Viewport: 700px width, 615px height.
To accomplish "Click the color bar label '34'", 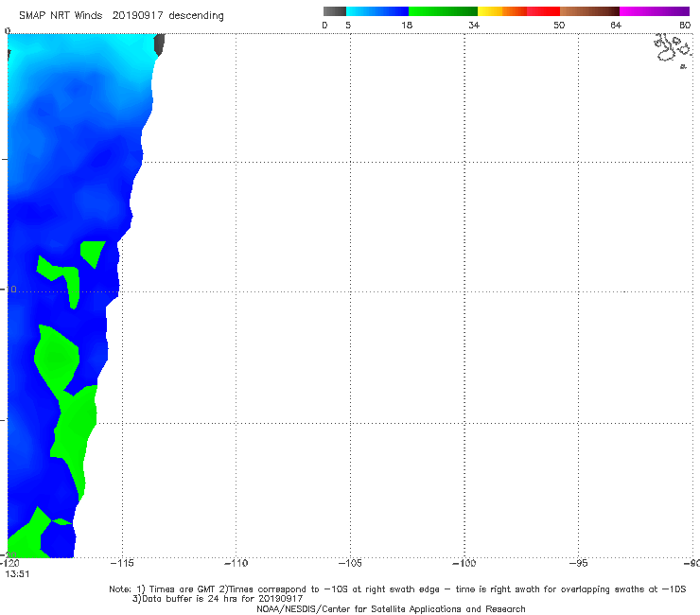I will 474,26.
